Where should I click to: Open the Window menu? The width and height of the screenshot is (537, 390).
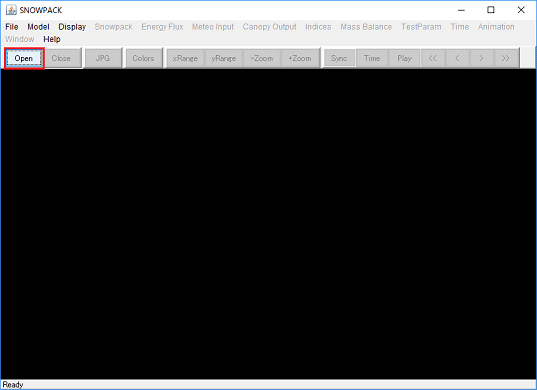point(20,39)
